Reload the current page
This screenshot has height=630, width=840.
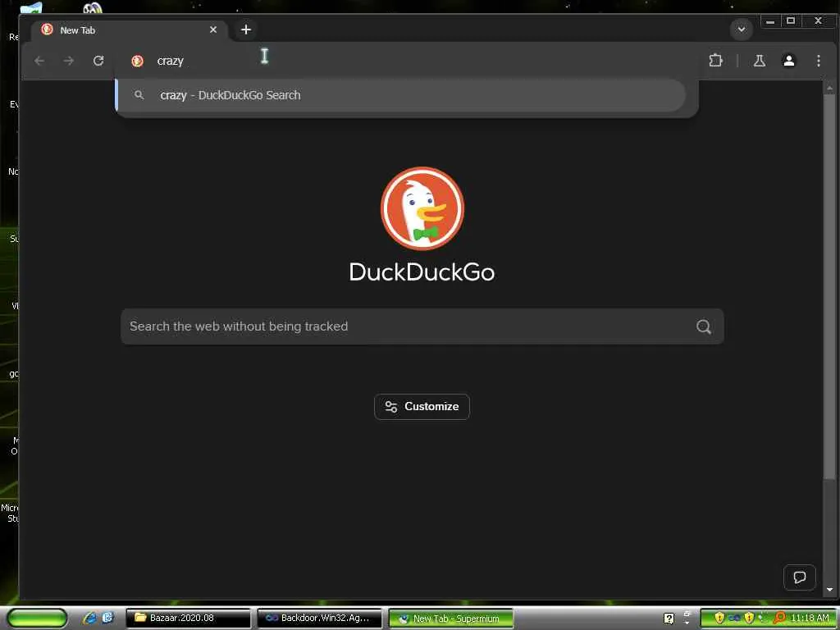click(x=98, y=61)
